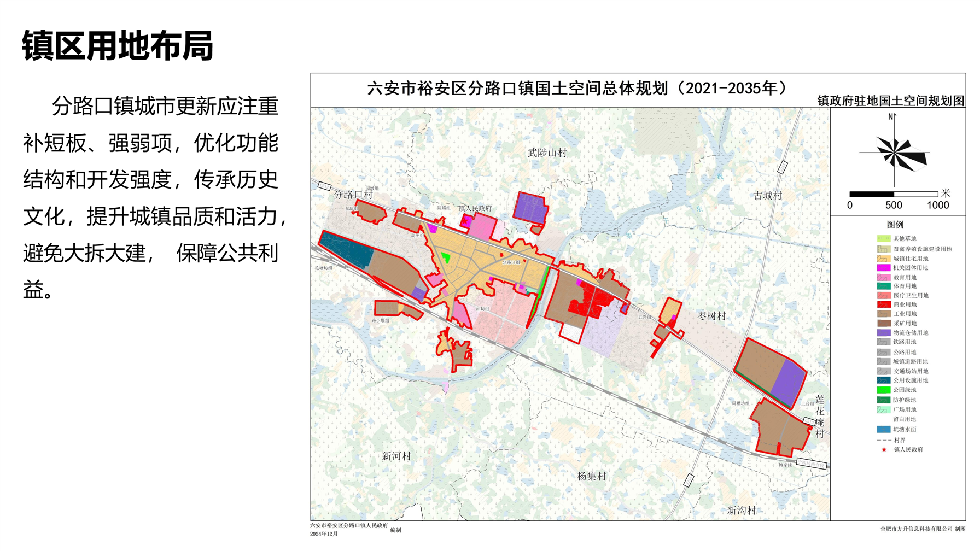
Task: Select the 商业用地 red legend swatch
Action: [884, 304]
